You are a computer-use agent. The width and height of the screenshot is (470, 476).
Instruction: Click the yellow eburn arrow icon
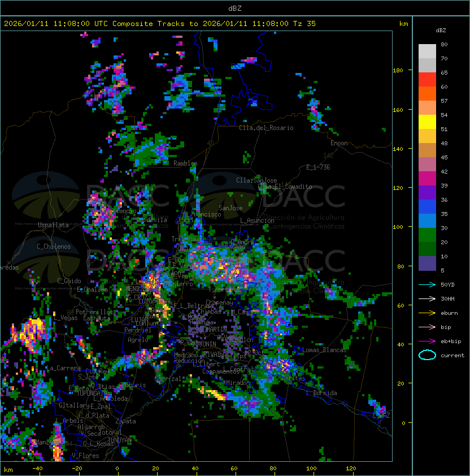[427, 313]
